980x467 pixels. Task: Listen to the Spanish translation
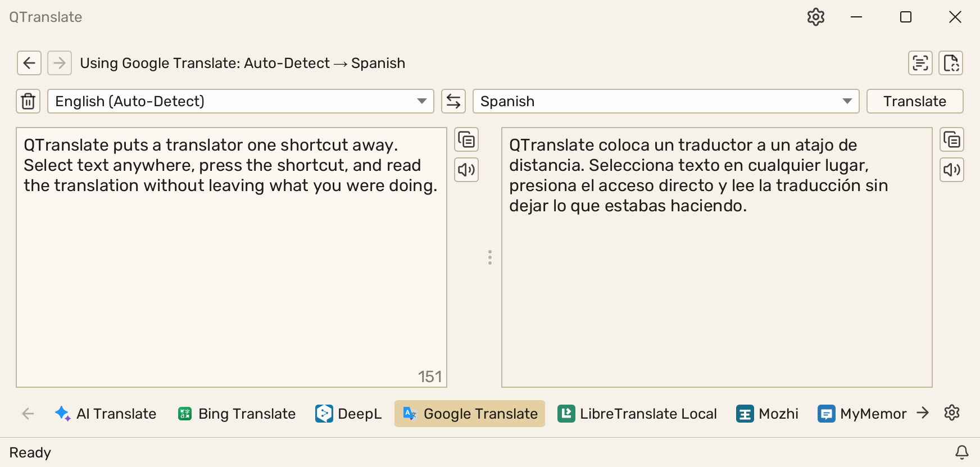(x=952, y=170)
